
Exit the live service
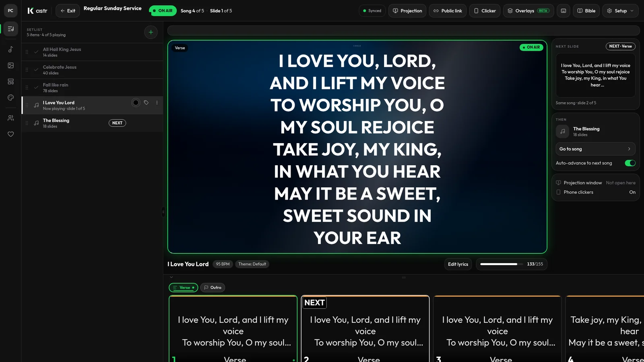68,11
